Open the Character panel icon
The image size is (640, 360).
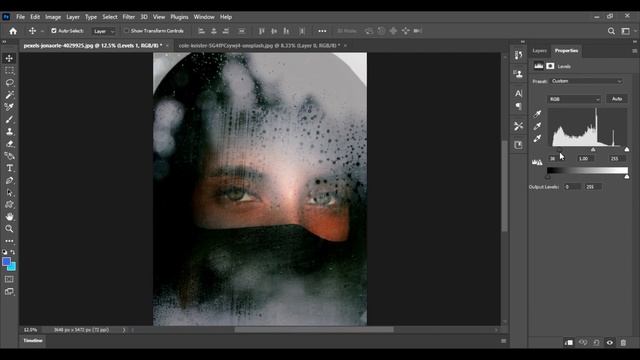tap(518, 93)
